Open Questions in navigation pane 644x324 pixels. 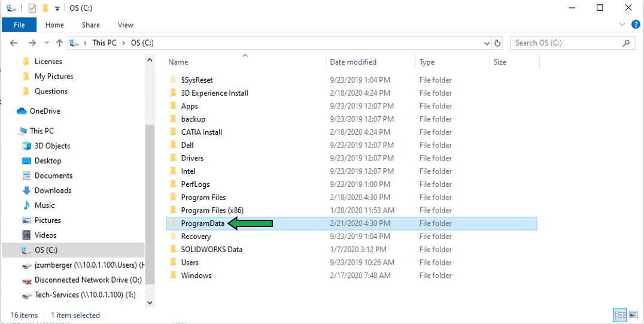(51, 91)
